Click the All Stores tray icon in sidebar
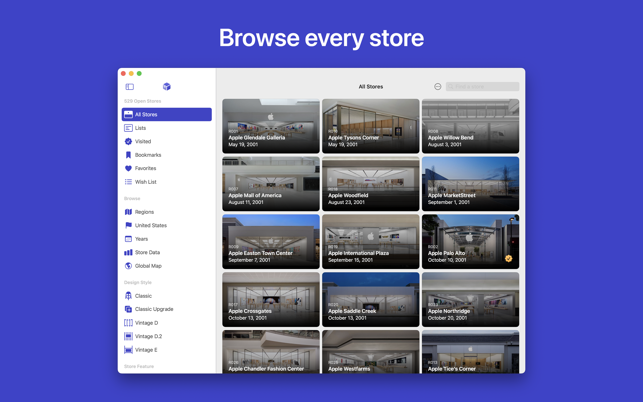Viewport: 643px width, 402px height. (128, 114)
